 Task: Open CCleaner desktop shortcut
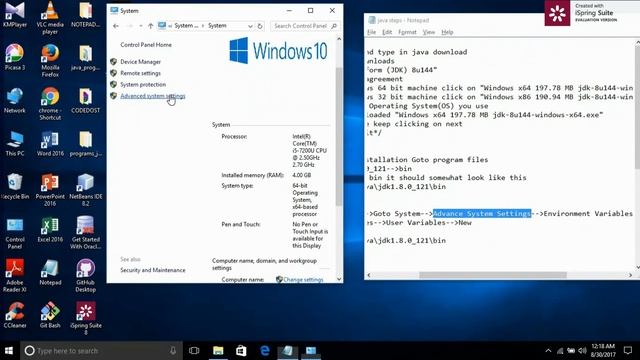click(15, 316)
